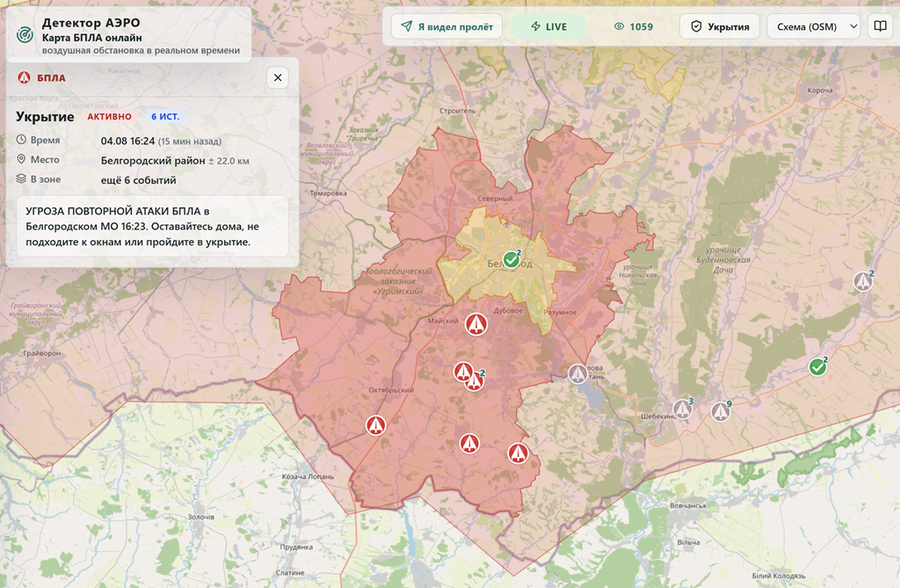
Task: Click the time value '04.08 16:24'
Action: point(127,142)
